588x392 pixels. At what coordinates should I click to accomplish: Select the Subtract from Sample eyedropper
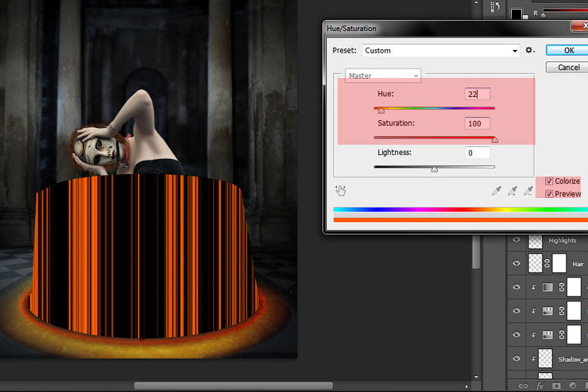(530, 191)
